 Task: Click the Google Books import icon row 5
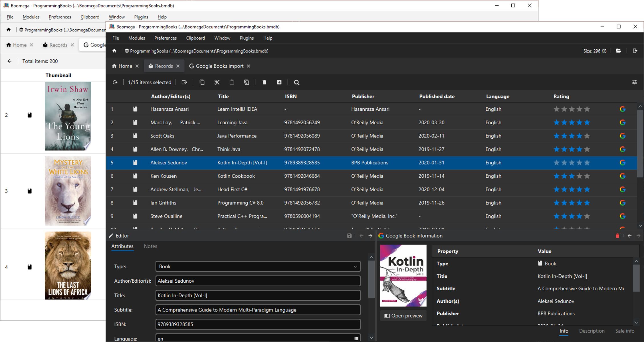tap(623, 163)
